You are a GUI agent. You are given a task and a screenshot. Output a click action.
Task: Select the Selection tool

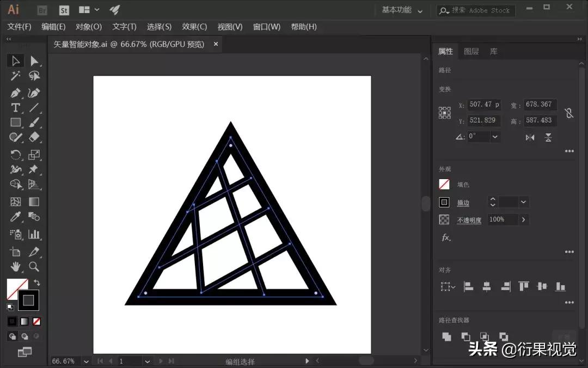click(15, 61)
